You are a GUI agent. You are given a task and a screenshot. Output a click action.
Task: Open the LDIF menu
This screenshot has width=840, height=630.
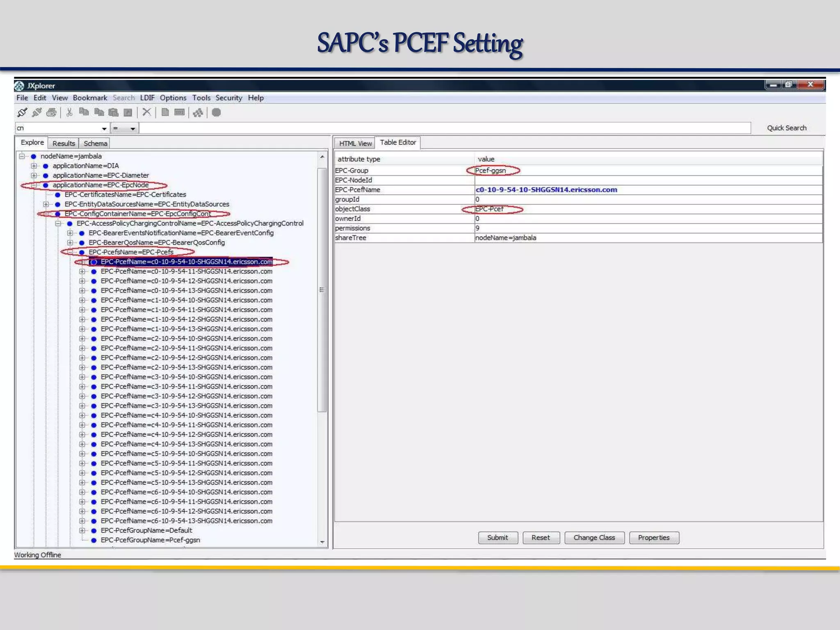click(x=147, y=98)
